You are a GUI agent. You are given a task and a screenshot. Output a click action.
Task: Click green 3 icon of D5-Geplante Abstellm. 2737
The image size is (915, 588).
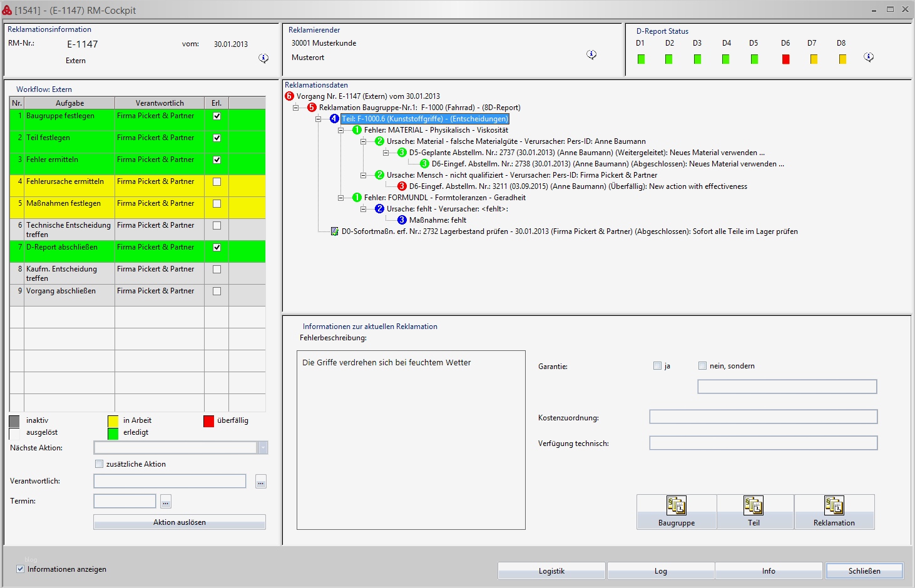pos(402,153)
